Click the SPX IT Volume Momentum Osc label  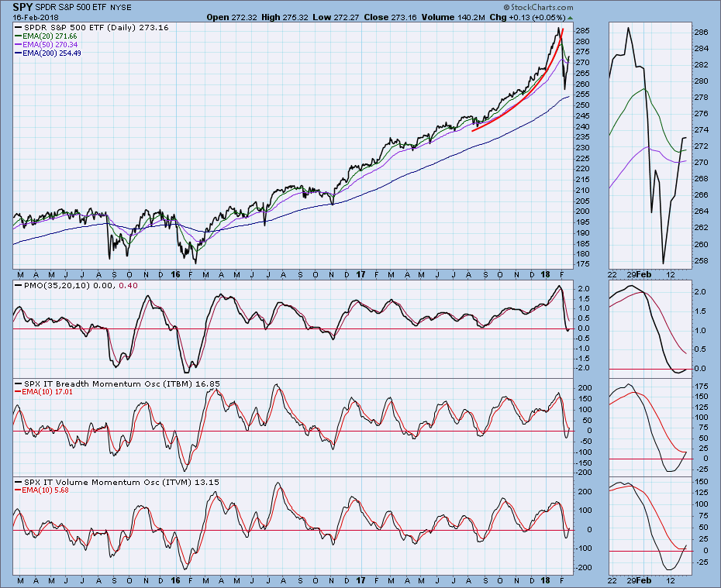point(117,482)
